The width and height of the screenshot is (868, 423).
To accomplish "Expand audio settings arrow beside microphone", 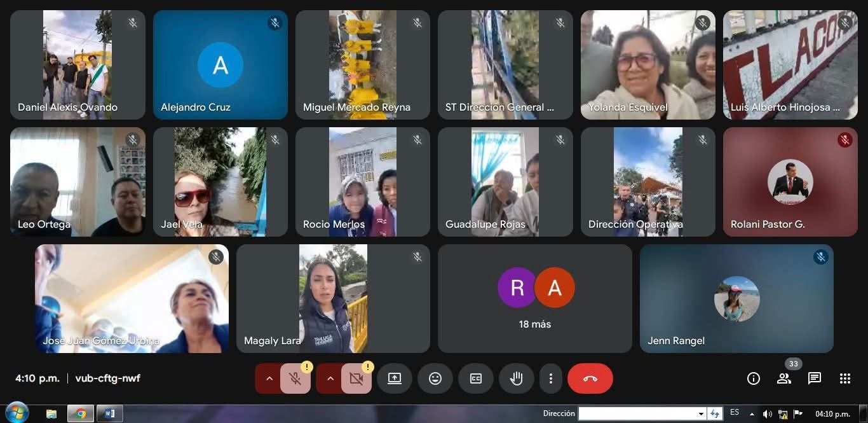I will [269, 379].
